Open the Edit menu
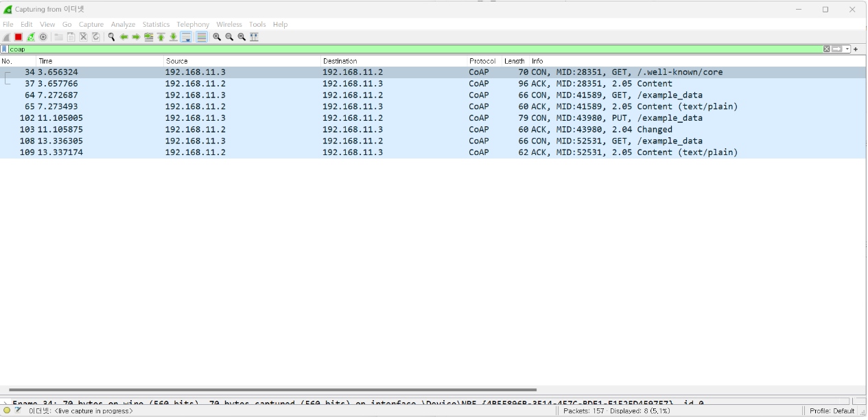 click(x=27, y=25)
